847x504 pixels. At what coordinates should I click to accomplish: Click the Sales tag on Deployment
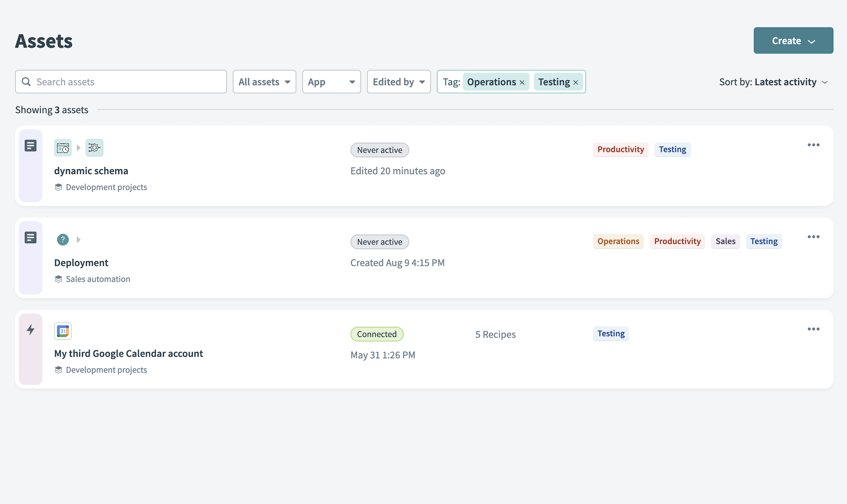coord(725,241)
